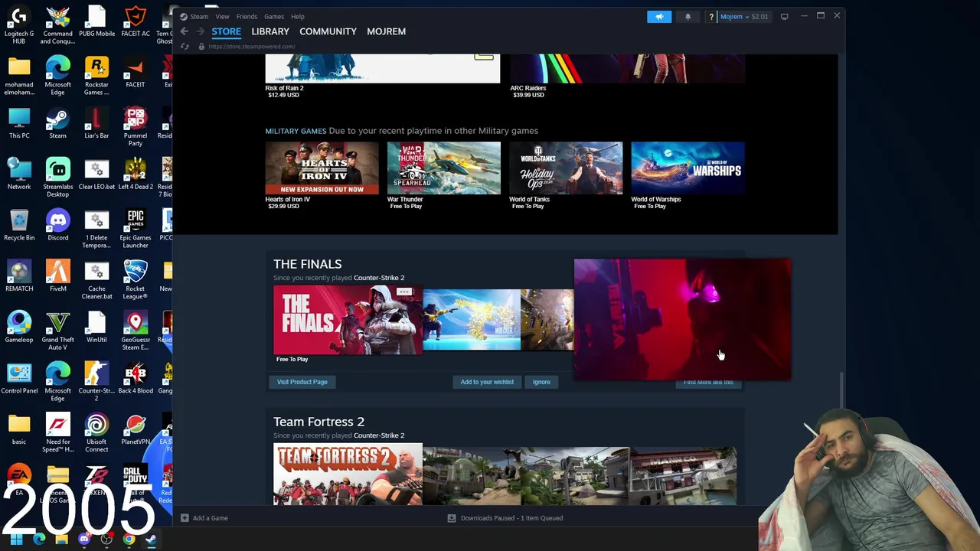Image resolution: width=980 pixels, height=551 pixels.
Task: Open Hearts of Iron IV capsule
Action: pyautogui.click(x=322, y=168)
